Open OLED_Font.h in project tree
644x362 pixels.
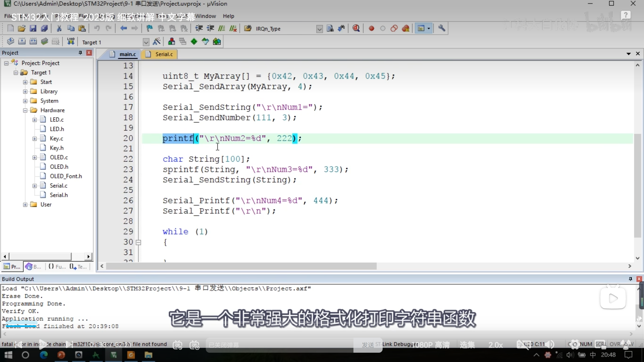coord(66,176)
